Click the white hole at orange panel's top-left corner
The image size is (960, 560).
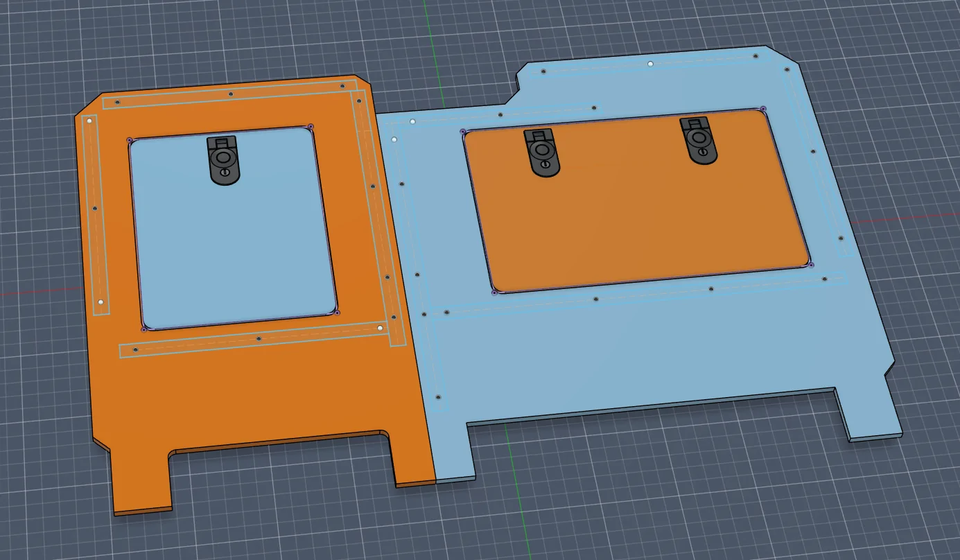coord(89,121)
